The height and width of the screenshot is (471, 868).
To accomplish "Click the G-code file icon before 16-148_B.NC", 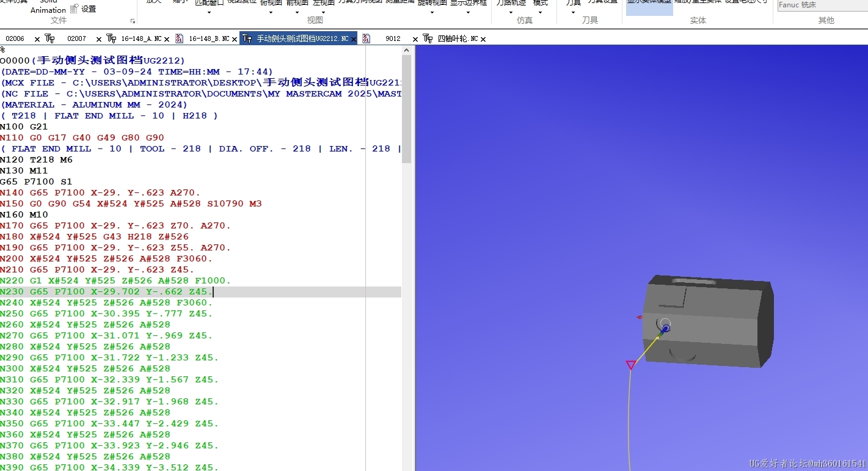I will pyautogui.click(x=180, y=38).
